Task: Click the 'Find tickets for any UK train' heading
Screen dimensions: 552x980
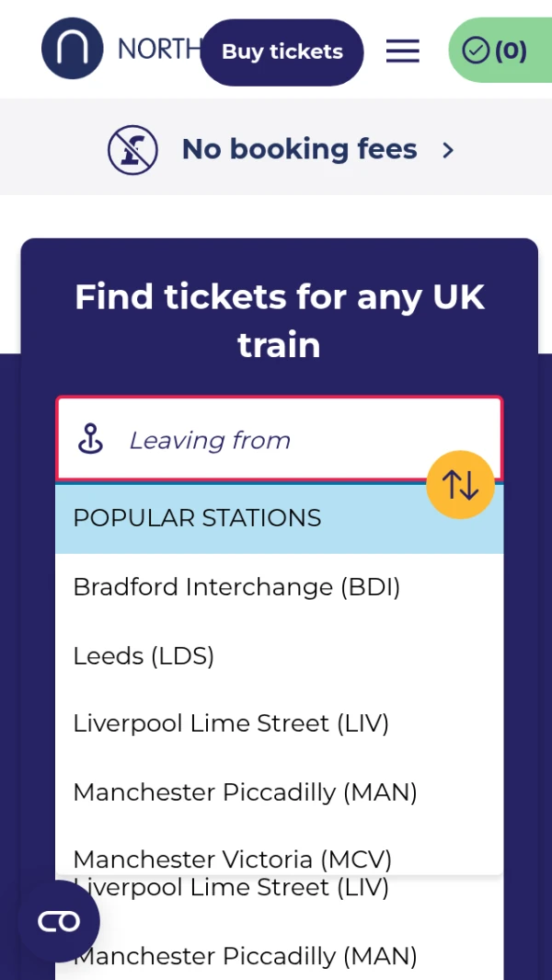Action: (279, 321)
